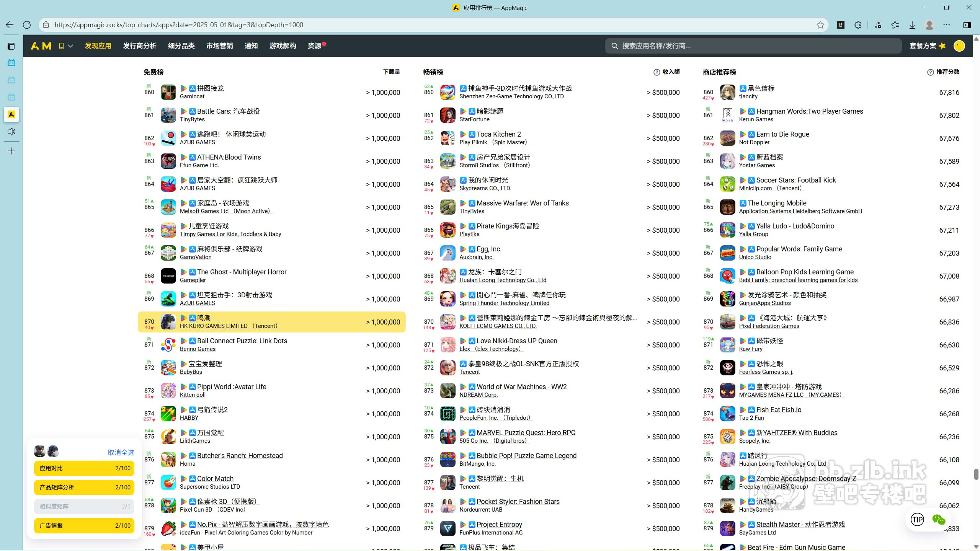Click the page vertical scrollbar thumb

click(976, 474)
